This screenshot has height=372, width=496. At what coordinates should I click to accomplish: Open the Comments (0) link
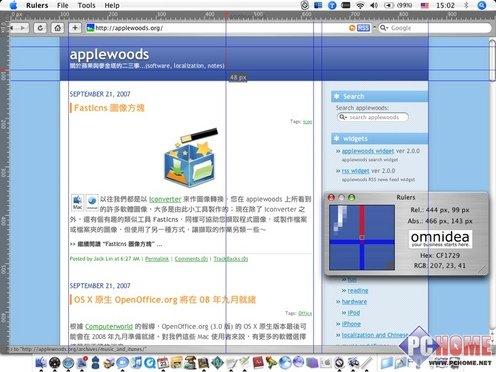click(x=191, y=259)
